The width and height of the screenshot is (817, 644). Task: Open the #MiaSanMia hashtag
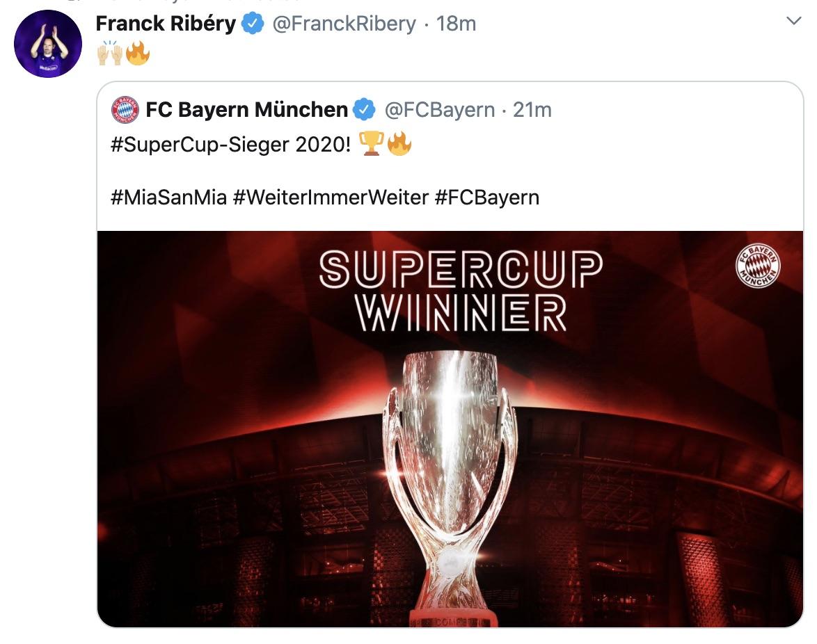pyautogui.click(x=169, y=198)
